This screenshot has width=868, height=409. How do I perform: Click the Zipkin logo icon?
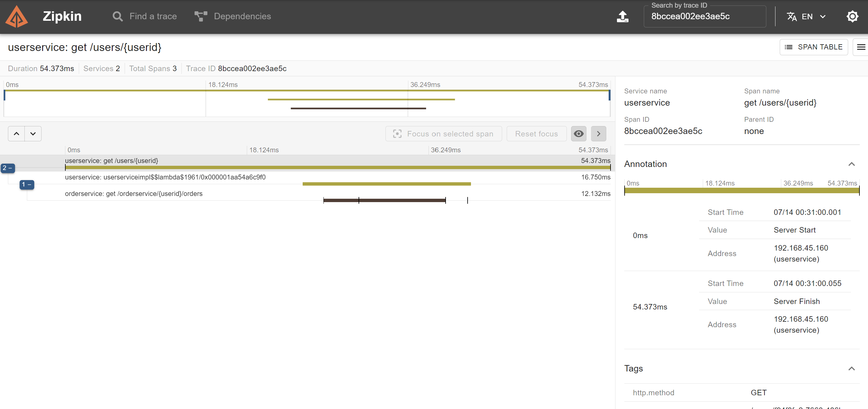pos(16,16)
